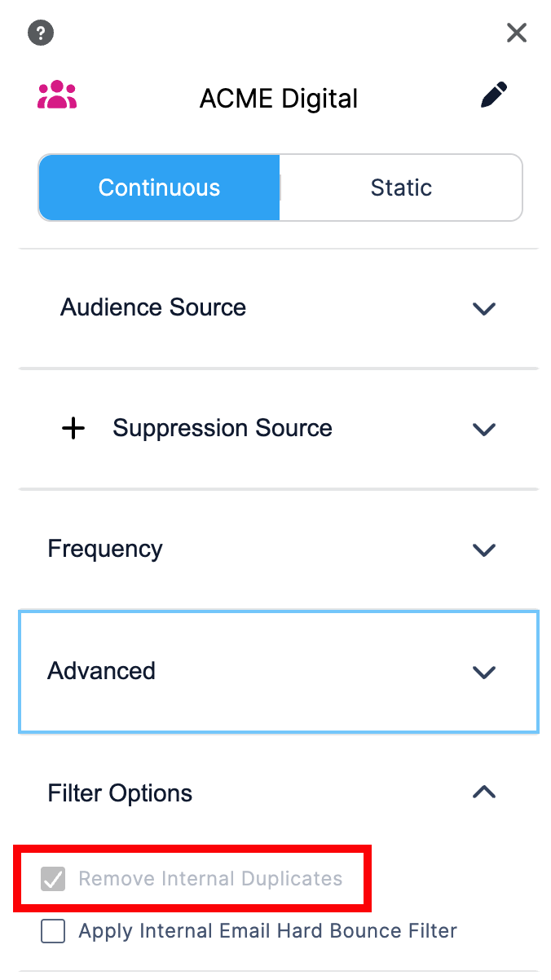Collapse Filter Options with up chevron
The image size is (551, 980).
point(484,792)
